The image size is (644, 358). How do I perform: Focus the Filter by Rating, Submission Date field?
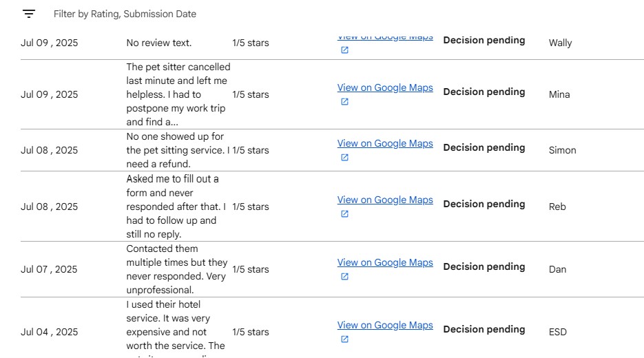(x=125, y=14)
